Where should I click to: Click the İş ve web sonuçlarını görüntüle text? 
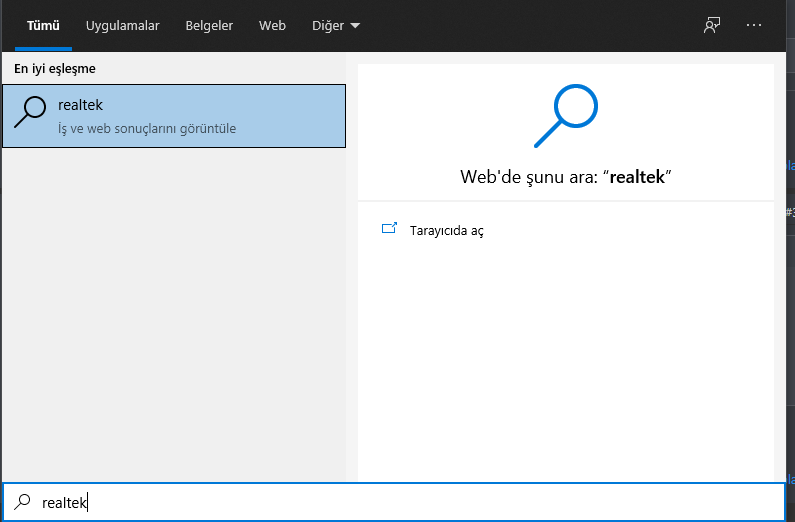tap(147, 129)
